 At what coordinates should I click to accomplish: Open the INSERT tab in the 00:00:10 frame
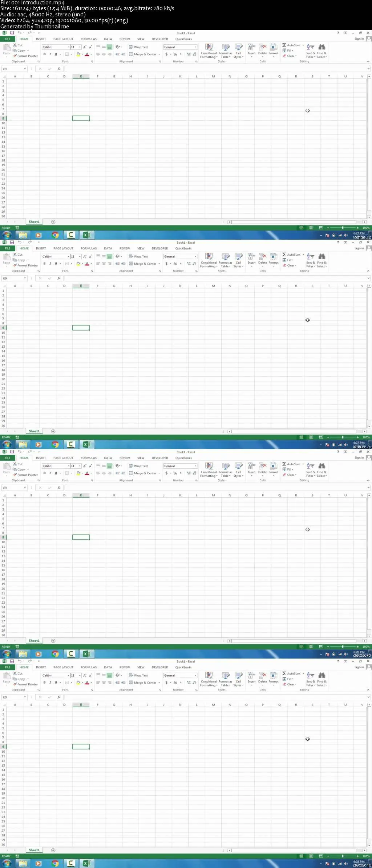pyautogui.click(x=41, y=39)
